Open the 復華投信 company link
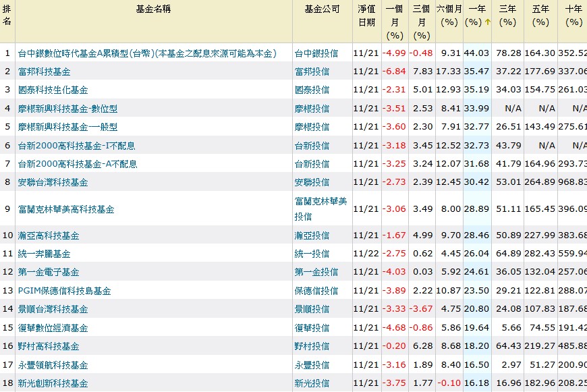Viewport: 587px width, 392px height. [312, 328]
